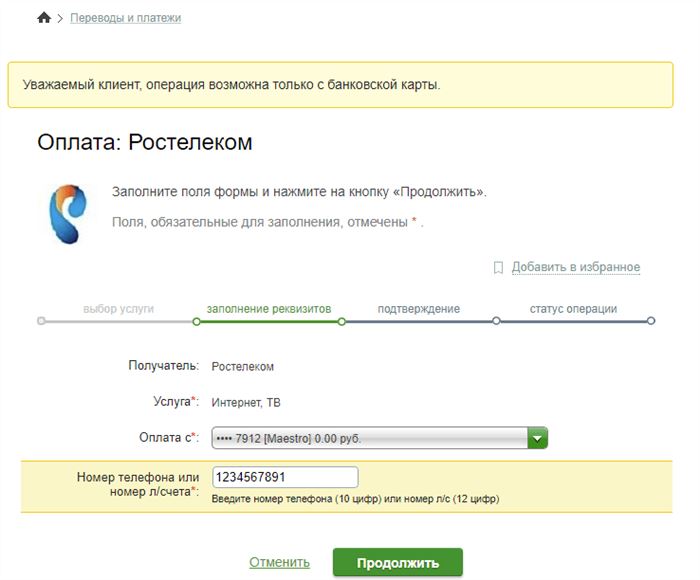Click the 7912 Maestro card selection field
The height and width of the screenshot is (580, 700).
coord(379,438)
